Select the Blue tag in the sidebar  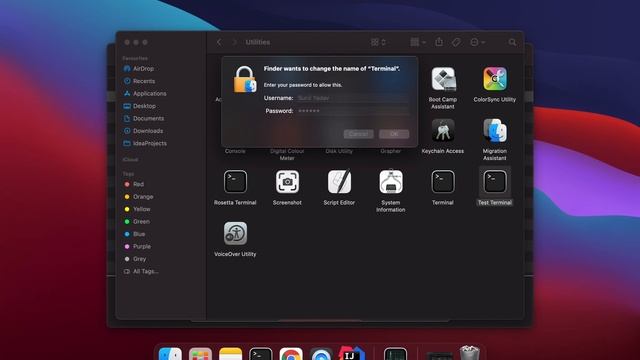[x=134, y=234]
